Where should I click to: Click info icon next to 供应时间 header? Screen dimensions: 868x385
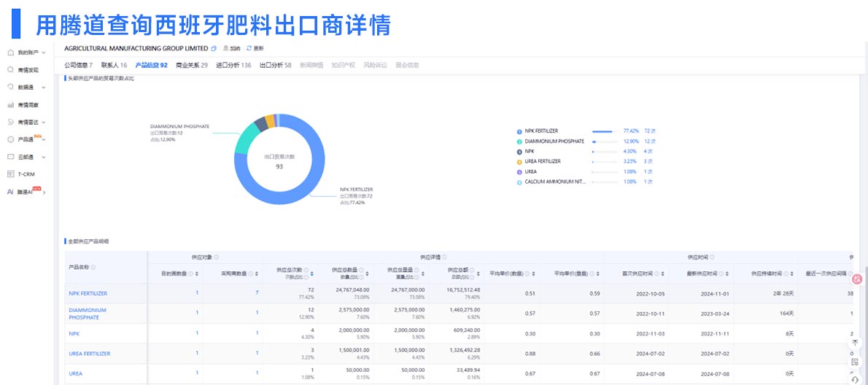[712, 257]
